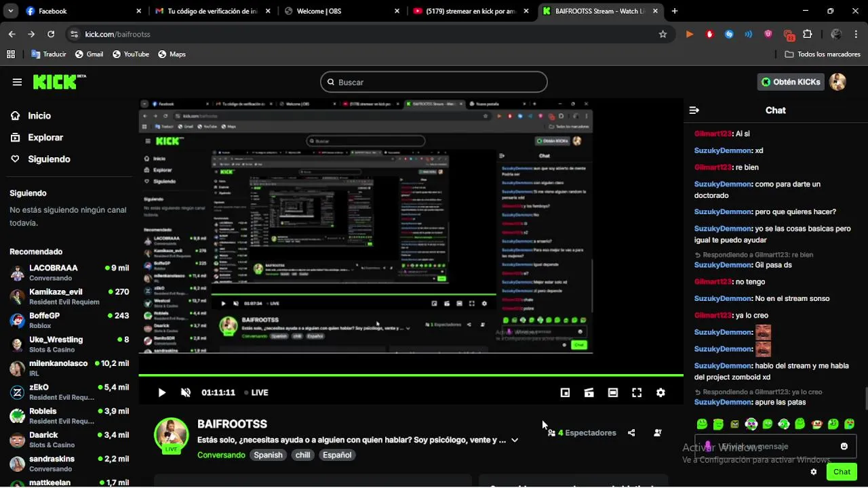868x488 pixels.
Task: Open milenkanolasco recommended channel
Action: point(69,368)
